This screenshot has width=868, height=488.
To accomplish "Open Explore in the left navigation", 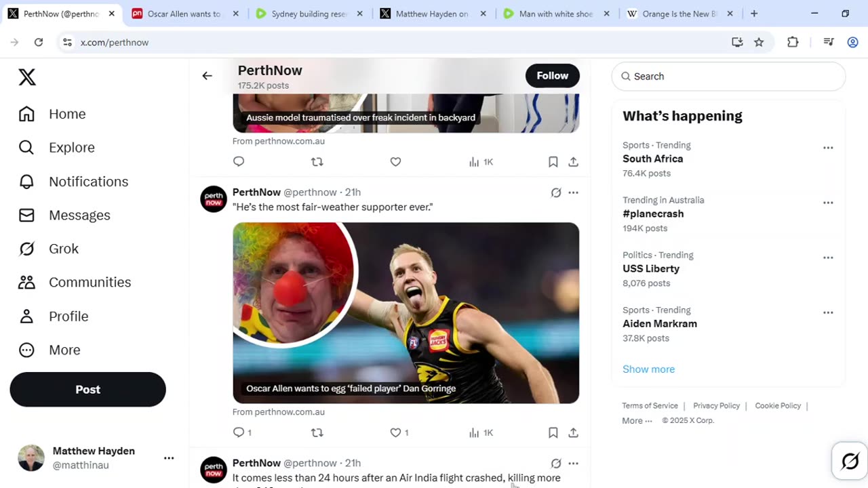I will pyautogui.click(x=57, y=147).
